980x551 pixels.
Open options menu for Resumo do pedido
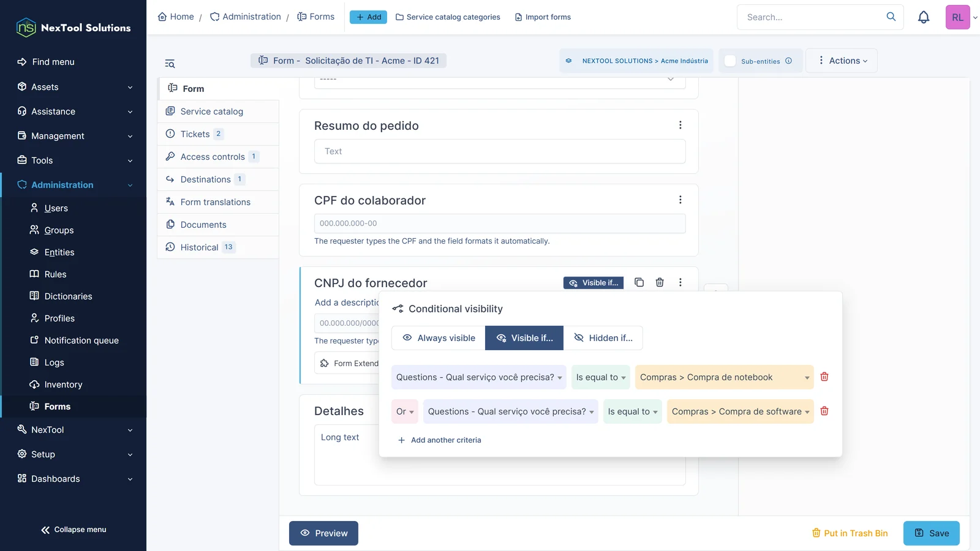[680, 125]
